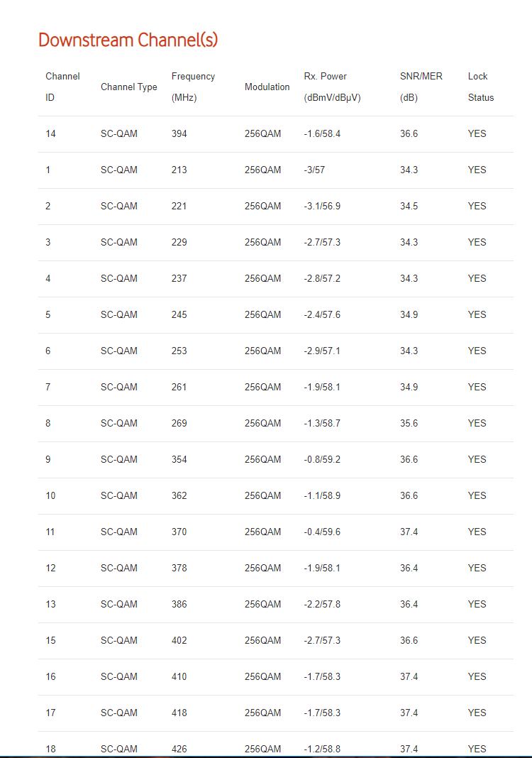Click the -0.4/59.6 power reading

(322, 532)
